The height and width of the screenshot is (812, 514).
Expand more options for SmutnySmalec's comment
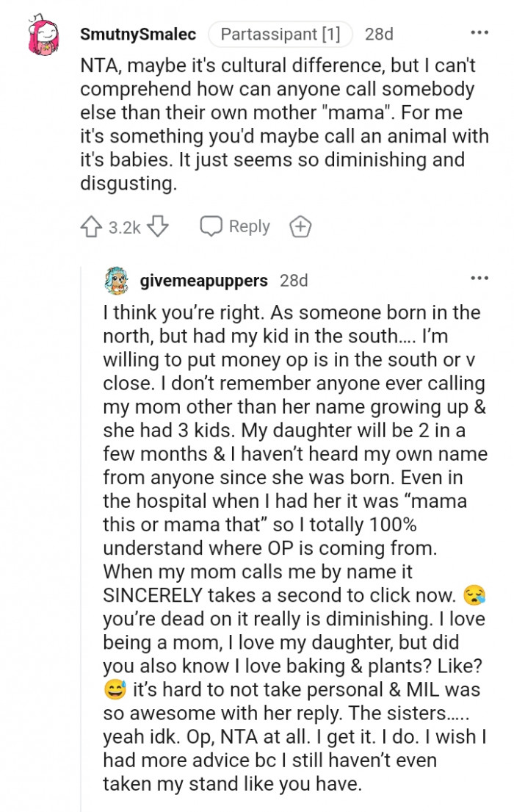coord(479,33)
